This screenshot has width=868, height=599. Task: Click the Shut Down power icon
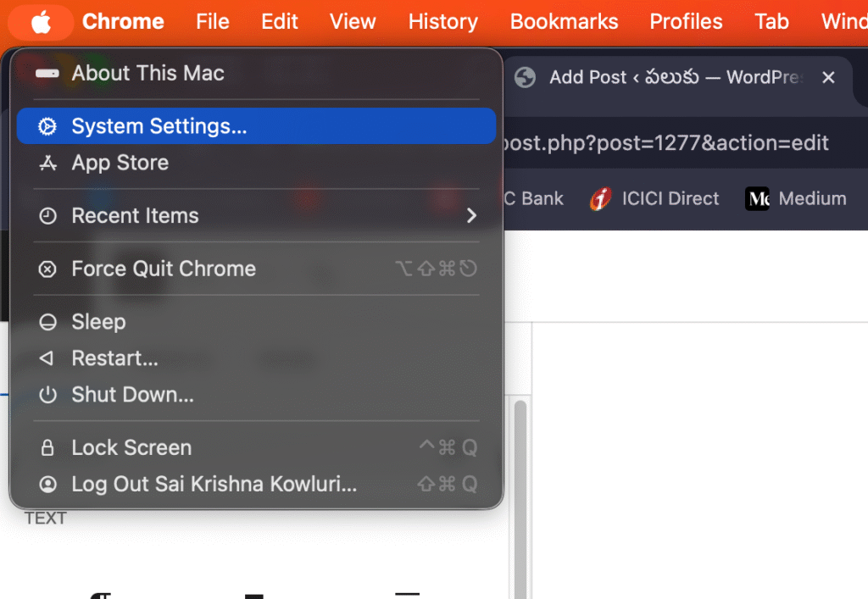47,395
